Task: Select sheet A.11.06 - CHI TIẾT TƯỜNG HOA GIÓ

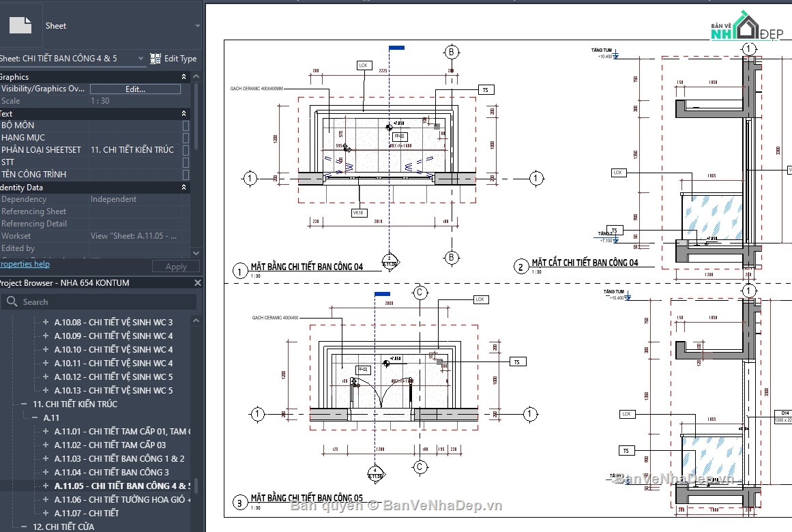Action: tap(122, 500)
